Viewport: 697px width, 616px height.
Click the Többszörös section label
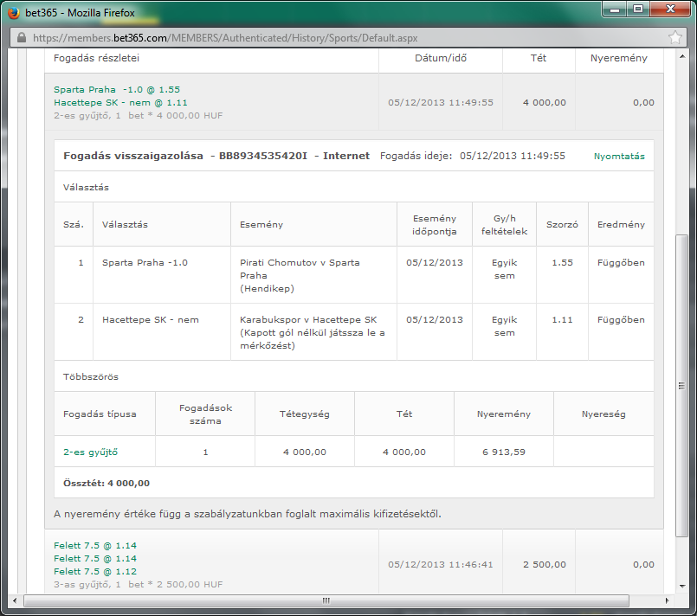pyautogui.click(x=91, y=376)
